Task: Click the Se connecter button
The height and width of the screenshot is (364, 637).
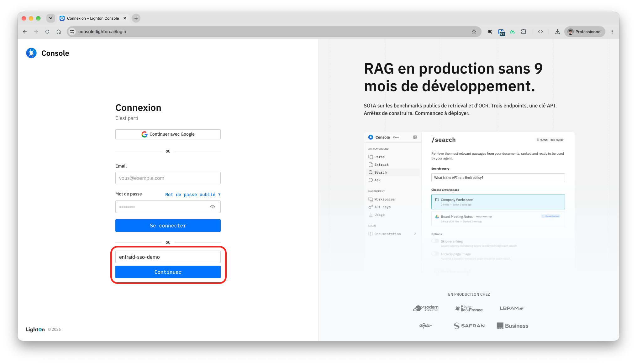Action: (168, 226)
